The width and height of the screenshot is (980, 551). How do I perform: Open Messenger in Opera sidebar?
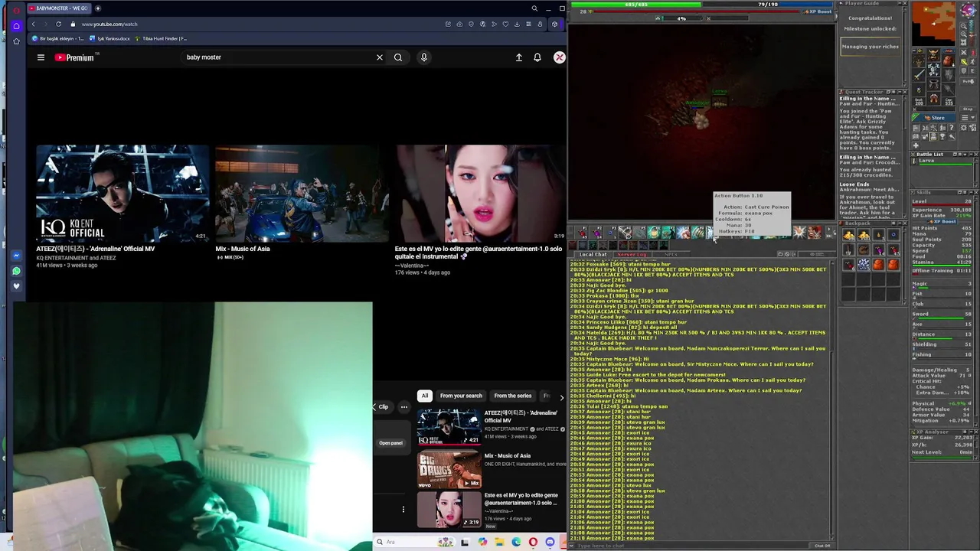point(16,256)
